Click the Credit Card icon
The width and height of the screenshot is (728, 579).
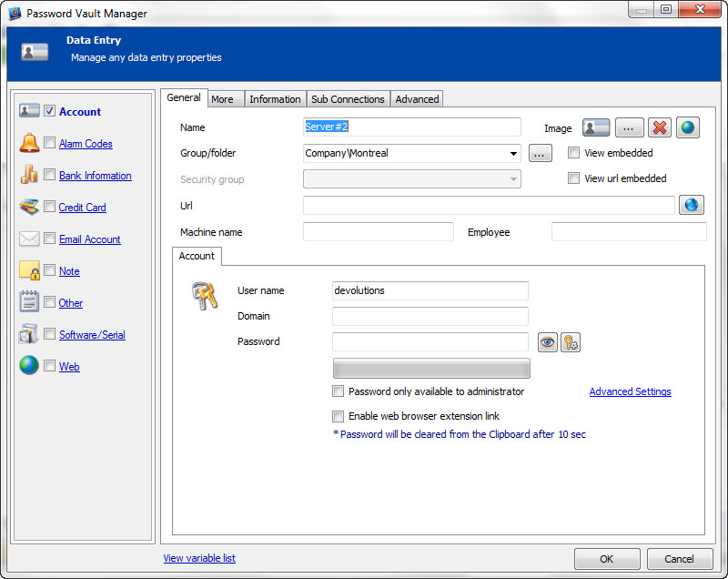[x=29, y=206]
